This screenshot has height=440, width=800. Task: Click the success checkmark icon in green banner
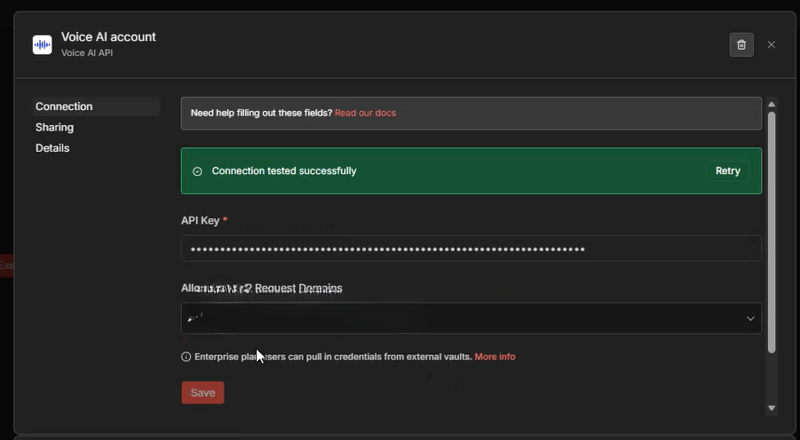click(197, 172)
